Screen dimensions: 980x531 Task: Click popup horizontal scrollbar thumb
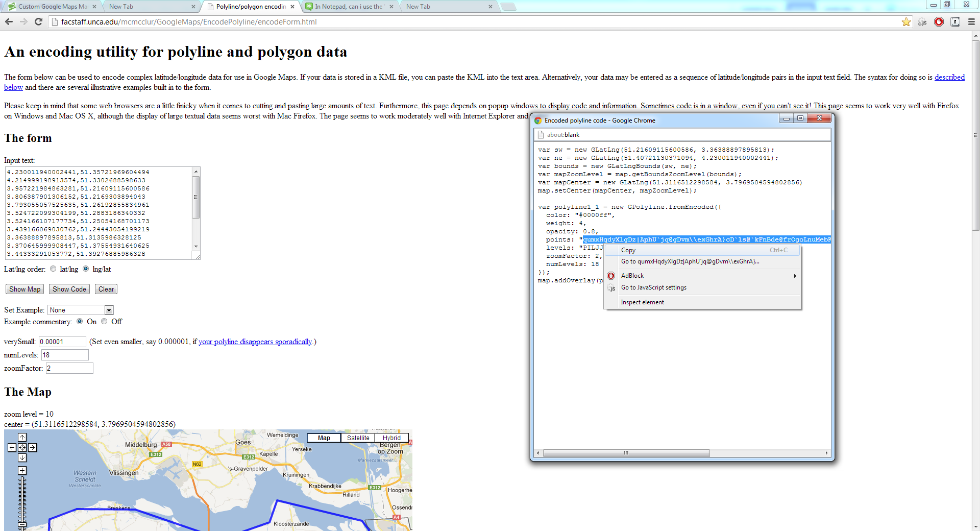626,453
